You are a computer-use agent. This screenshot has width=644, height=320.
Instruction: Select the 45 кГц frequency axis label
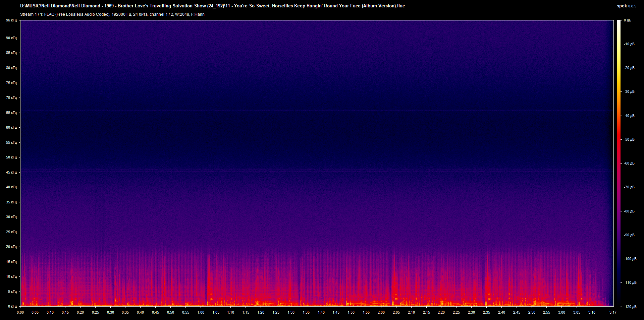[x=12, y=172]
